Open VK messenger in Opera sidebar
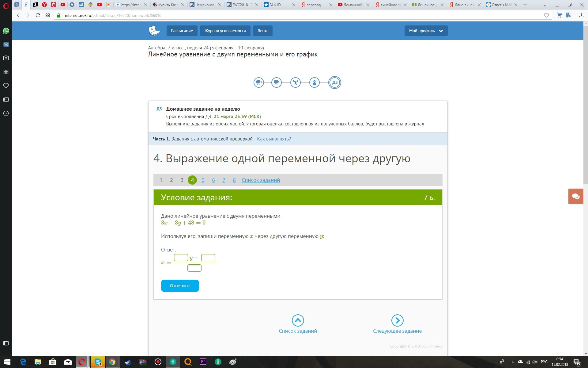 [x=6, y=44]
